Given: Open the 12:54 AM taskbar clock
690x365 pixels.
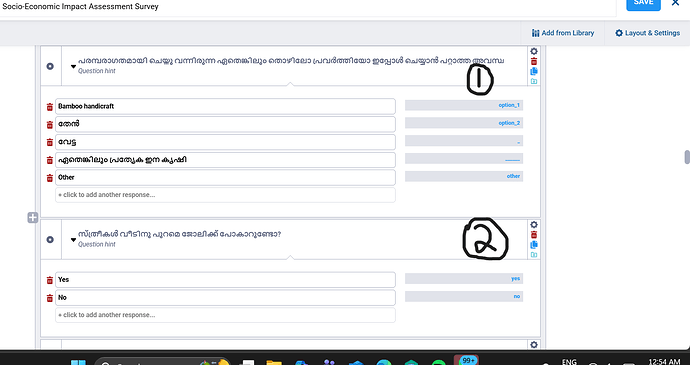Looking at the screenshot, I should [x=664, y=362].
